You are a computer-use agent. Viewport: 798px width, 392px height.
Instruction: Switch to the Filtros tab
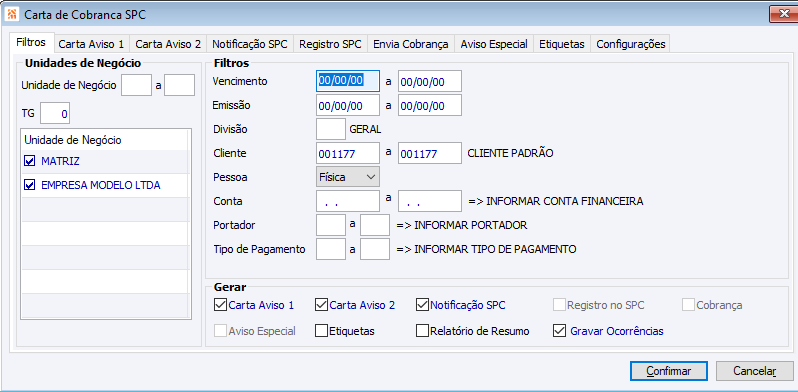click(31, 43)
